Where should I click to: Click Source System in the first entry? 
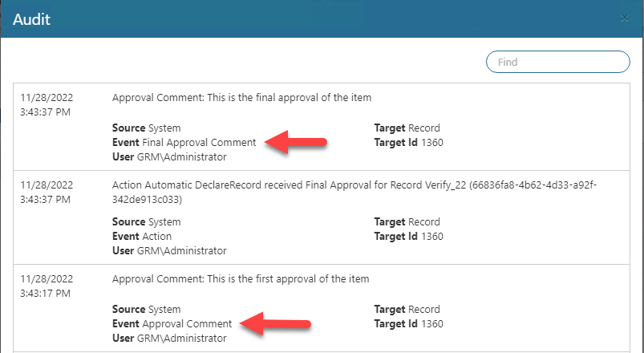click(x=147, y=128)
